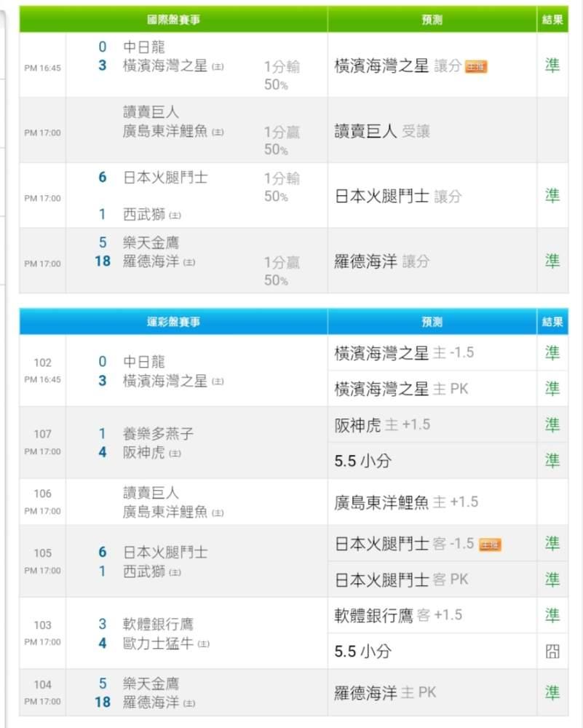Screen dimensions: 583x728
Task: Click the 準 mark for 羅德海洋 主 PK
Action: pos(552,692)
